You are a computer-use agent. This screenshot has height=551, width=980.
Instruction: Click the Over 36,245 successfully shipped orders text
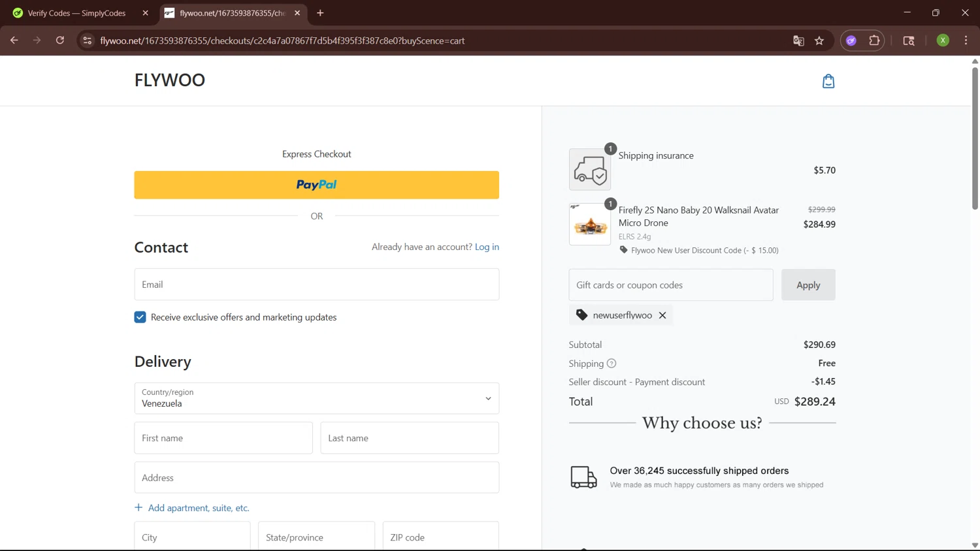pos(699,471)
